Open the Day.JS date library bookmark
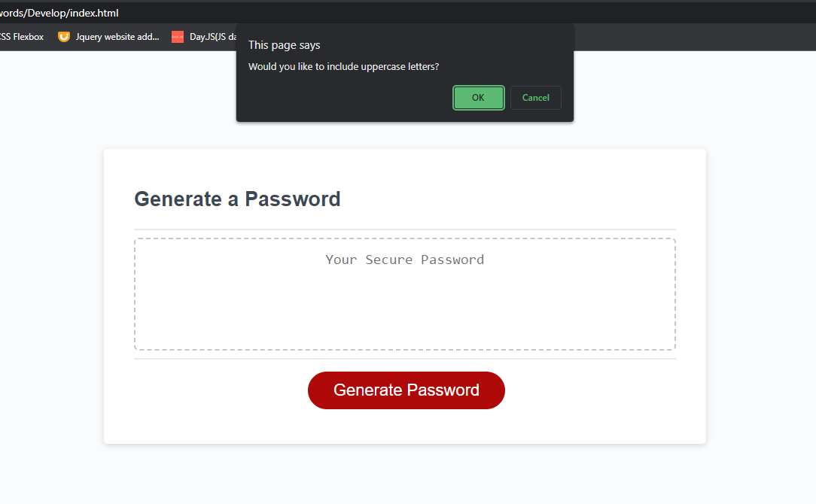 (x=211, y=36)
